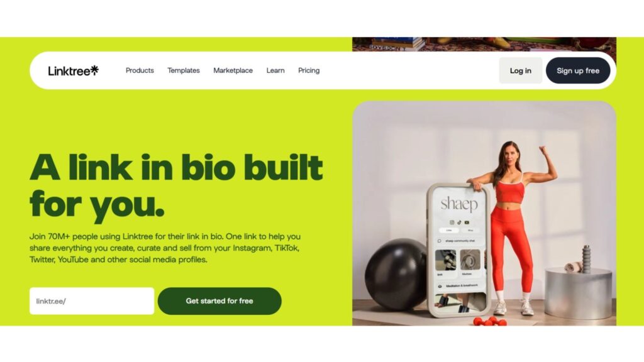This screenshot has width=644, height=362.
Task: Open the Templates nav item
Action: (184, 70)
